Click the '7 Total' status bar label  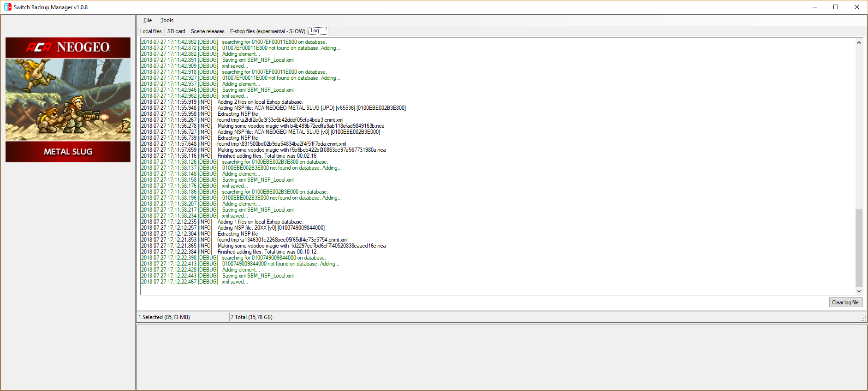[252, 317]
